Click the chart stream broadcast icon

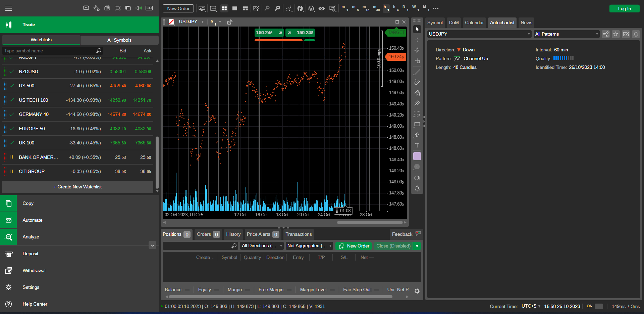coord(230,22)
